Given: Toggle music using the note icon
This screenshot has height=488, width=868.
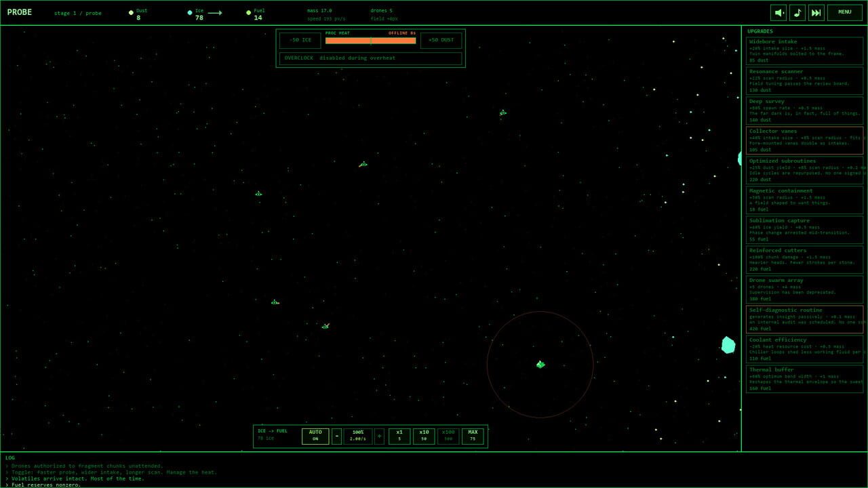Looking at the screenshot, I should click(x=797, y=12).
